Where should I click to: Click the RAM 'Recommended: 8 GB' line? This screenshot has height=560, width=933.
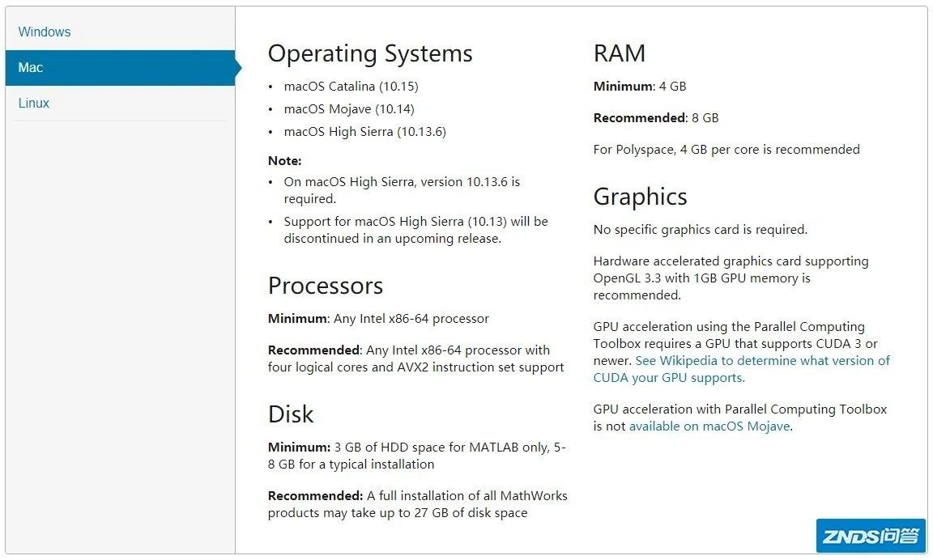pos(656,118)
